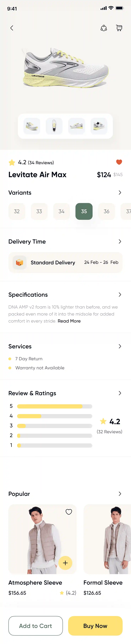Click the 5-star rating bar
This screenshot has height=644, width=131.
point(55,406)
